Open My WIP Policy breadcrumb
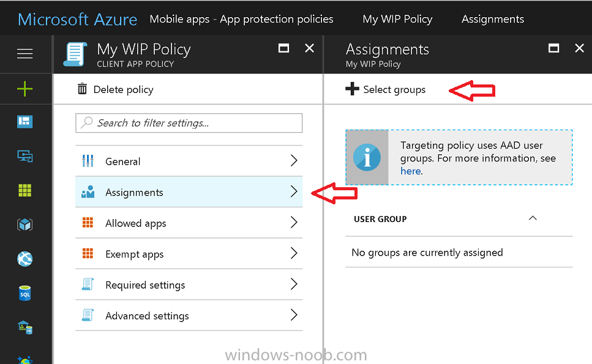The height and width of the screenshot is (364, 592). coord(397,19)
